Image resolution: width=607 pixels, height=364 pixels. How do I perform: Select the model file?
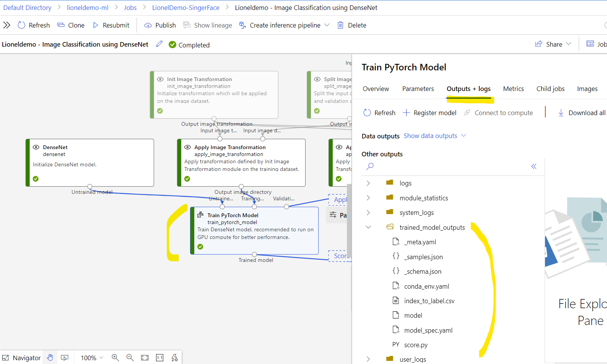[x=413, y=315]
